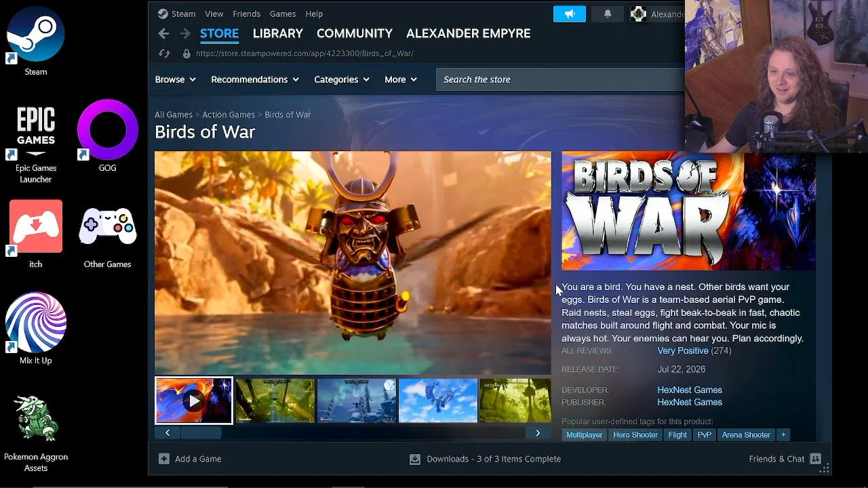The height and width of the screenshot is (488, 868).
Task: Select the blue sky clouds screenshot thumbnail
Action: coord(438,401)
